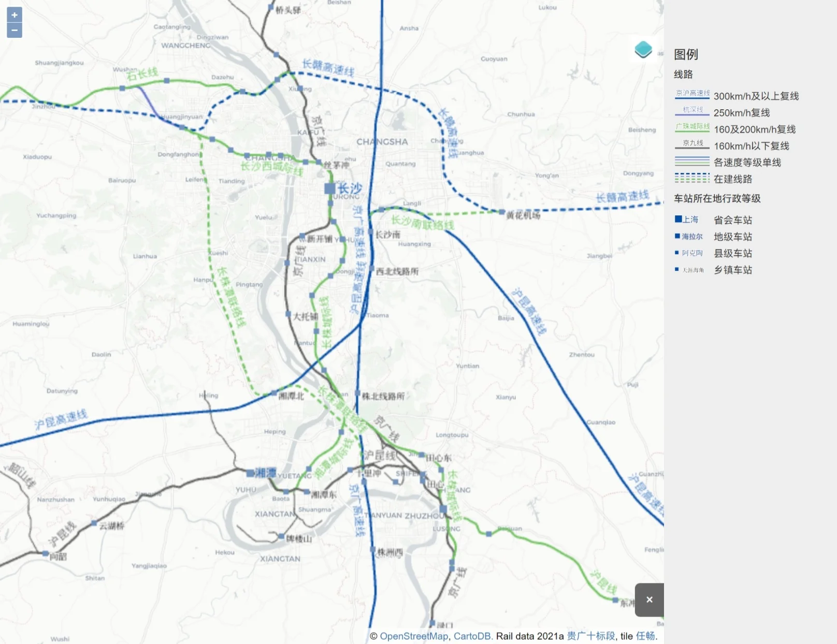This screenshot has height=644, width=837.
Task: Select the 160及200km/h复线 legend entry
Action: point(735,129)
